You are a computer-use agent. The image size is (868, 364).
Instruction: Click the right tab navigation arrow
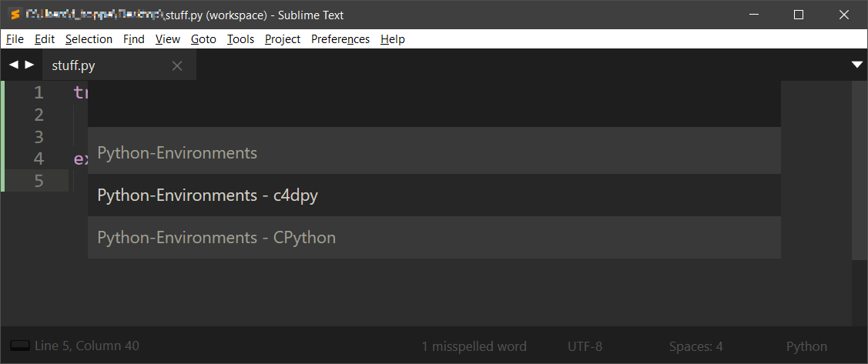29,65
